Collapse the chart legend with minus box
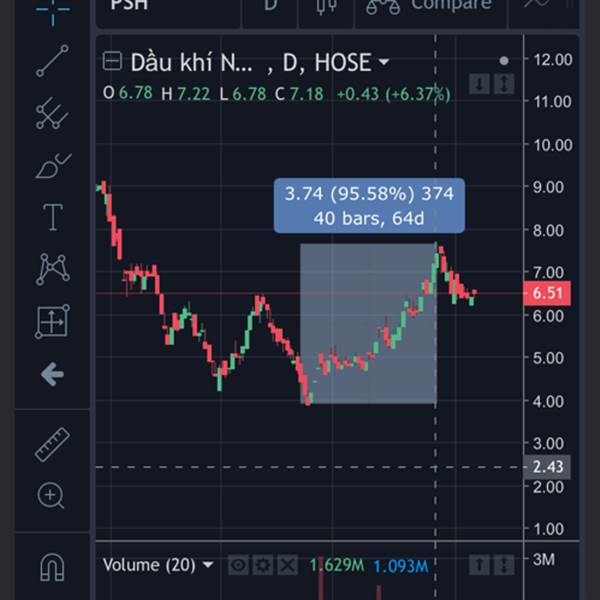Image resolution: width=600 pixels, height=600 pixels. pyautogui.click(x=112, y=61)
